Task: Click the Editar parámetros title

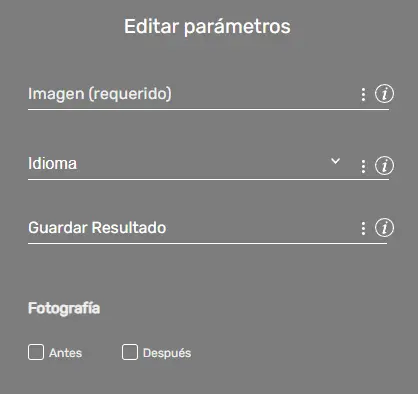Action: point(207,26)
